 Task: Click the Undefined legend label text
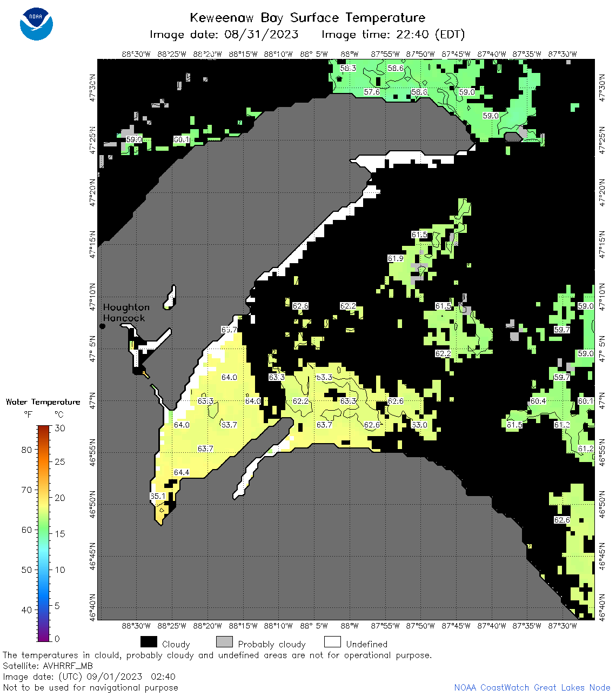point(367,644)
